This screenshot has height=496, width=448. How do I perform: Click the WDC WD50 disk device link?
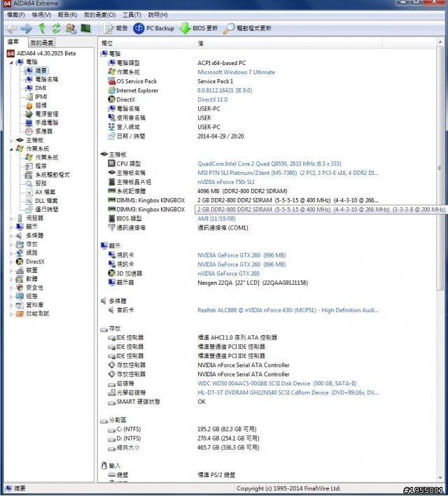(277, 383)
